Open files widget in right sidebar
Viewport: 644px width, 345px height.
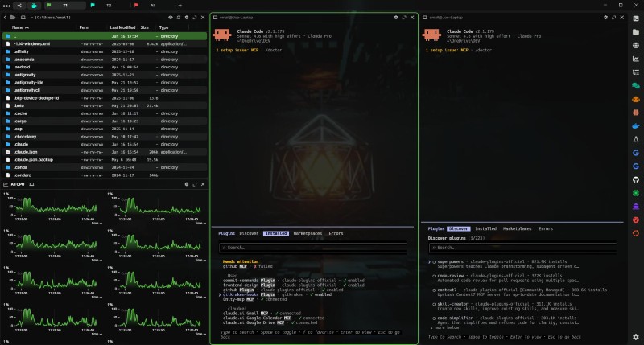[636, 32]
